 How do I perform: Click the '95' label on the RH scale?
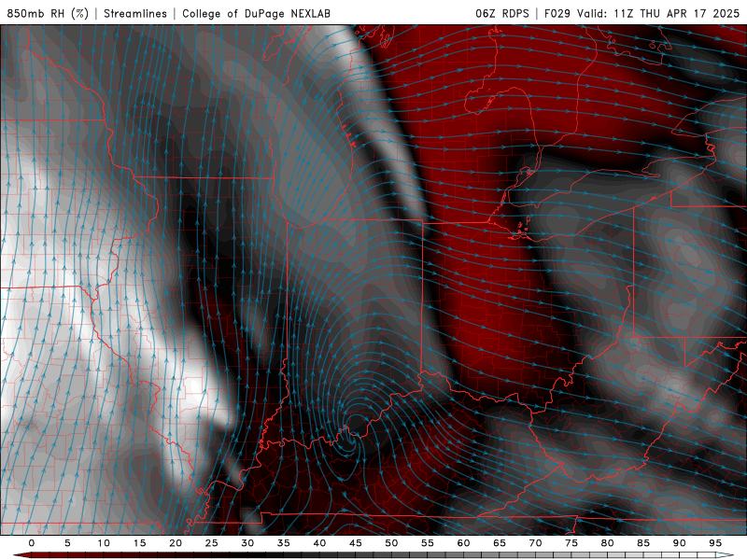pyautogui.click(x=715, y=543)
